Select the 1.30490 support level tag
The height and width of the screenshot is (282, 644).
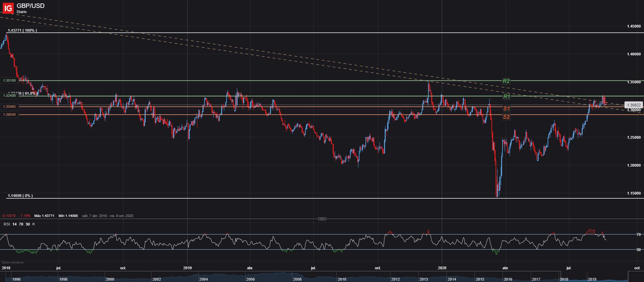[x=9, y=107]
